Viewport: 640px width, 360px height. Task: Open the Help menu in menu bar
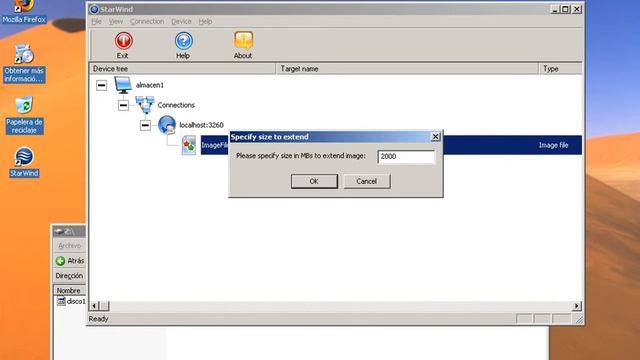[x=205, y=21]
